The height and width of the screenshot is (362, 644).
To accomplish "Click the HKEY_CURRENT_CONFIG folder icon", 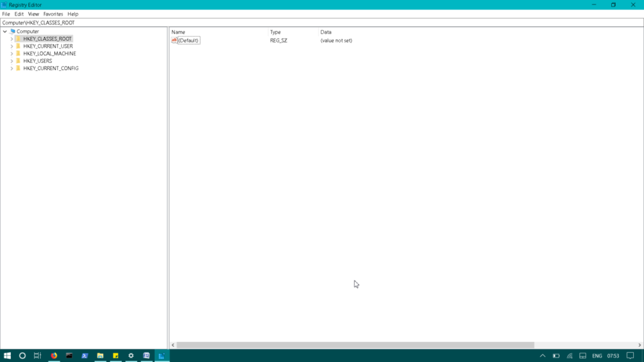I will tap(18, 69).
